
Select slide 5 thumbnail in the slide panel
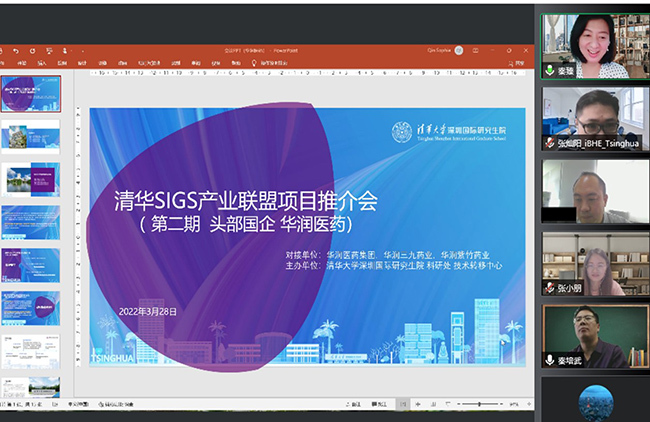[x=31, y=266]
